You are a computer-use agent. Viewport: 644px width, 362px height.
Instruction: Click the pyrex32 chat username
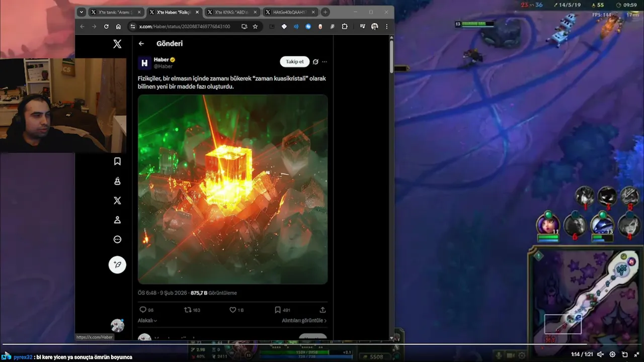click(23, 357)
